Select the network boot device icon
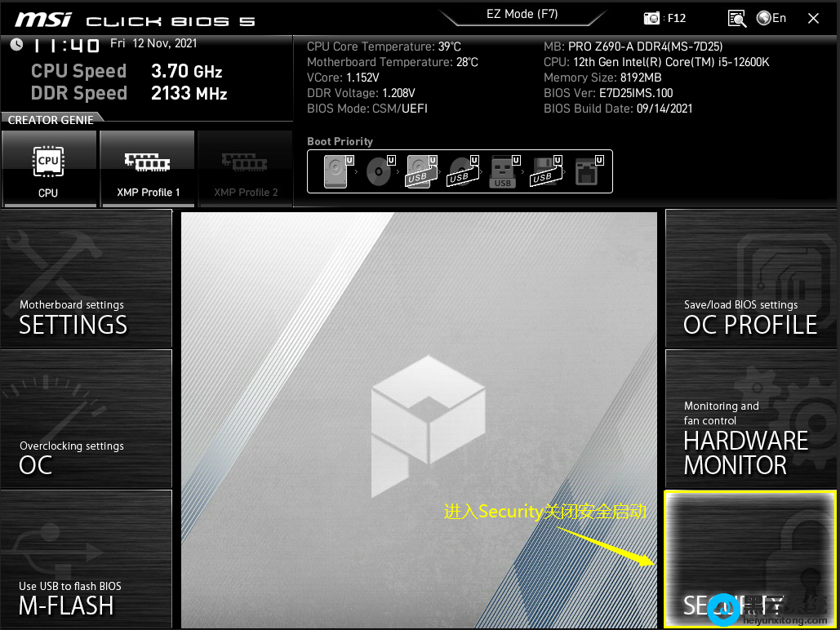This screenshot has width=840, height=630. pyautogui.click(x=587, y=171)
